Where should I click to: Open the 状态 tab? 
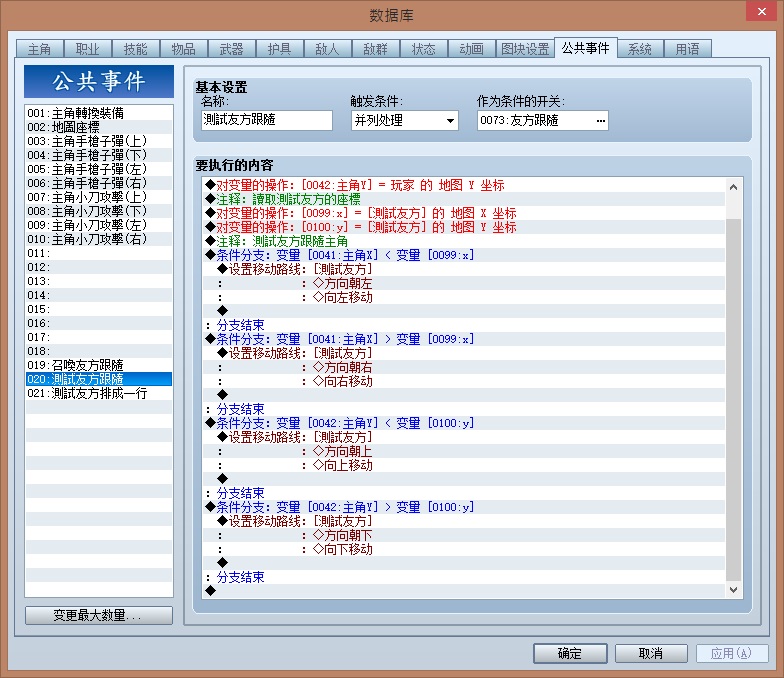424,49
